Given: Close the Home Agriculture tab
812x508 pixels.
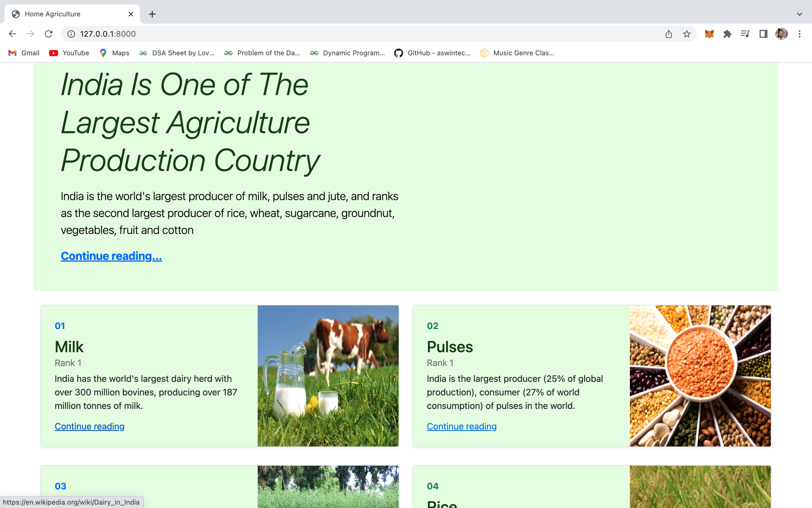Looking at the screenshot, I should 131,14.
